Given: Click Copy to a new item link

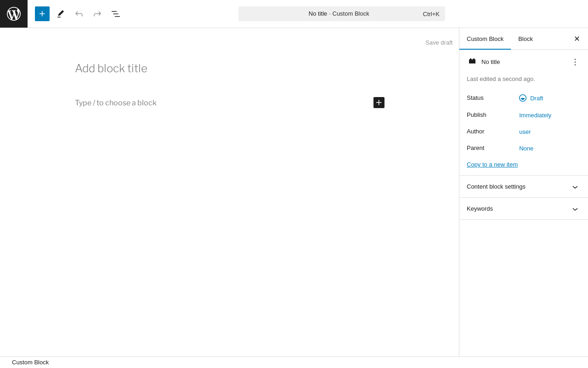Looking at the screenshot, I should click(492, 165).
